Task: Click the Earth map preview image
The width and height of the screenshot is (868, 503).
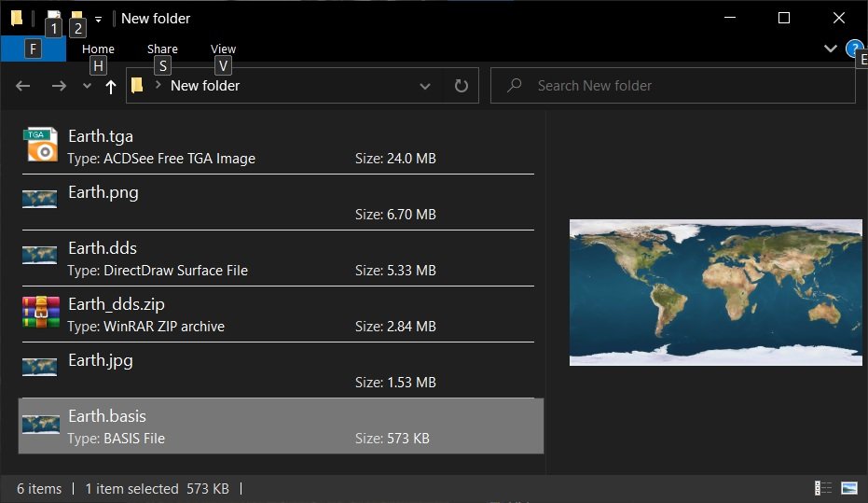Action: click(715, 292)
